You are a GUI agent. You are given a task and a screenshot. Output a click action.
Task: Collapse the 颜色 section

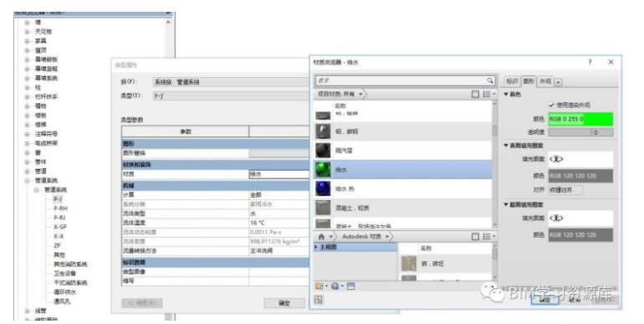click(x=506, y=95)
